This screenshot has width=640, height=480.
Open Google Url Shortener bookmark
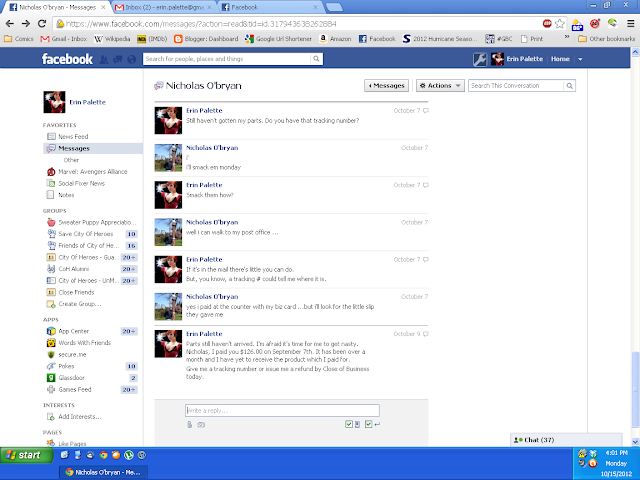pos(278,39)
